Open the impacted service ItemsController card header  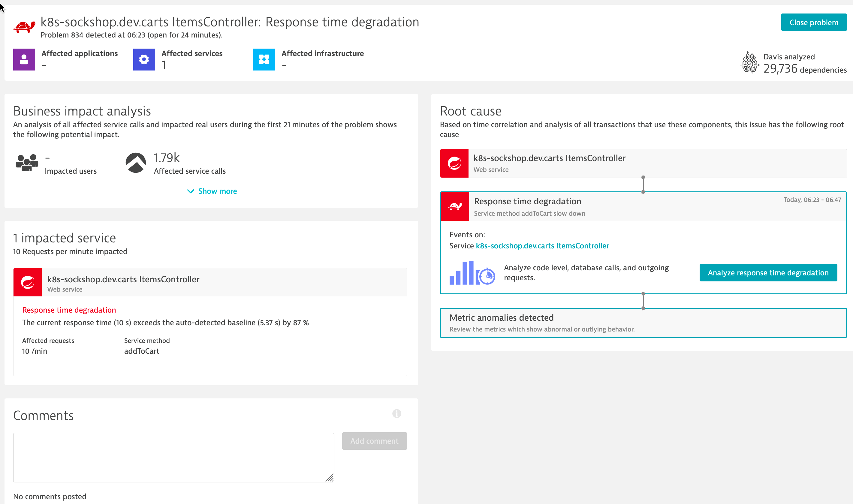(x=210, y=282)
